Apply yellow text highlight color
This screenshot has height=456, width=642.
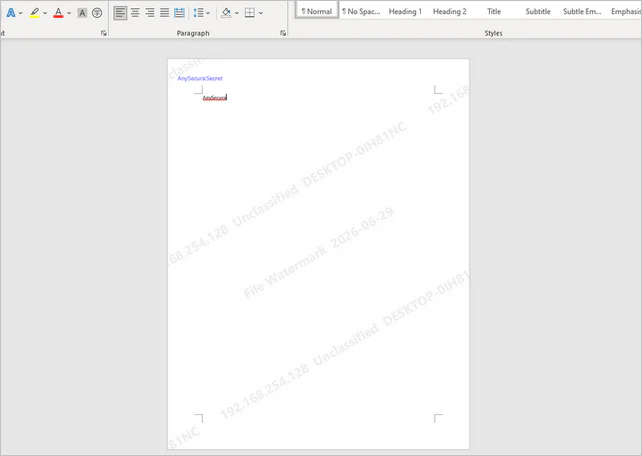click(35, 13)
